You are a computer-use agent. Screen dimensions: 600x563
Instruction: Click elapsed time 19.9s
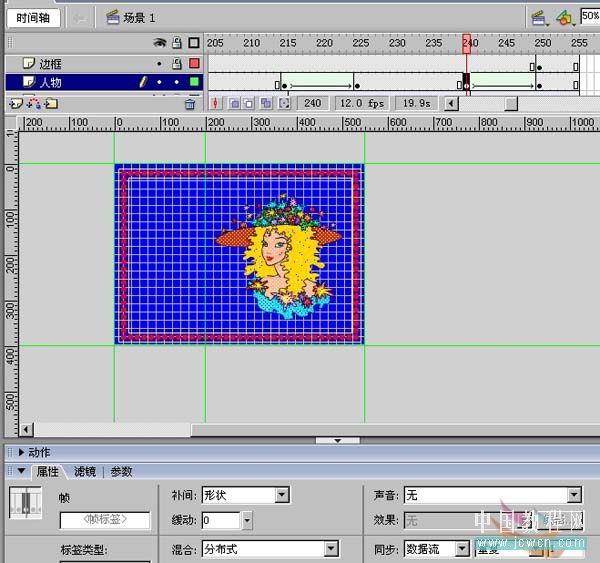(417, 103)
